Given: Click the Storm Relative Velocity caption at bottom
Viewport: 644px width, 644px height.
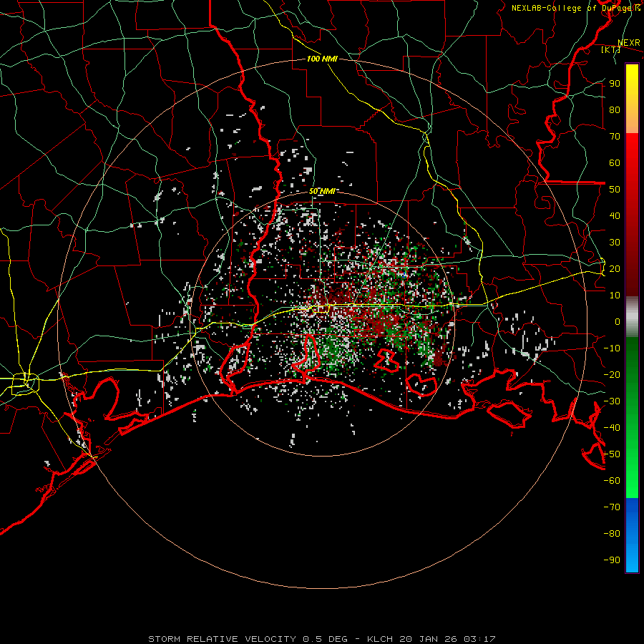Looking at the screenshot, I should tap(321, 639).
